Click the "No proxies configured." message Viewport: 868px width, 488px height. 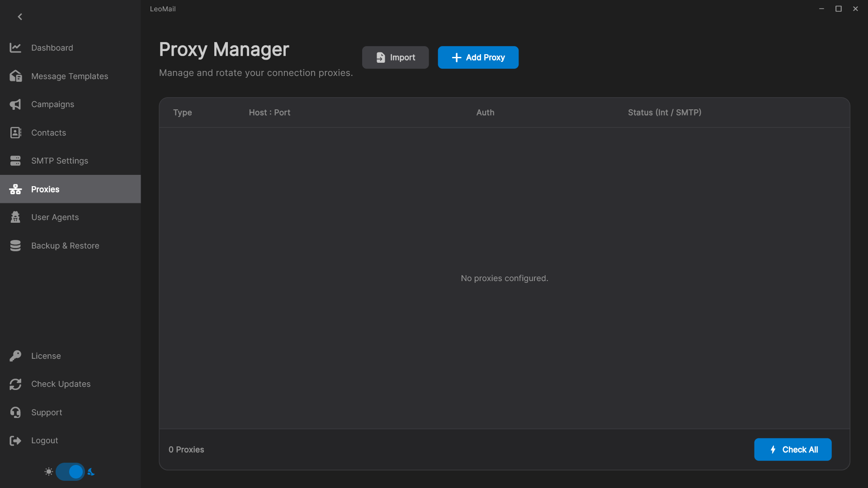pos(505,278)
